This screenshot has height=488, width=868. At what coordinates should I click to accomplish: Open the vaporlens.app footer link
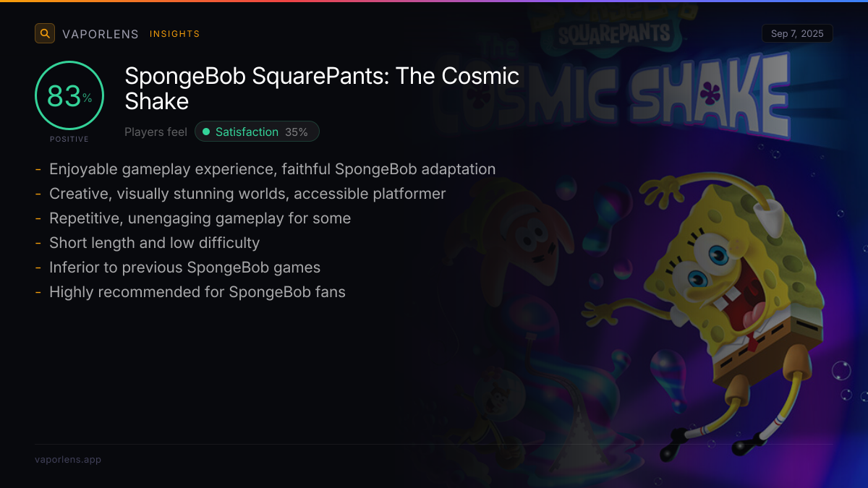tap(68, 459)
